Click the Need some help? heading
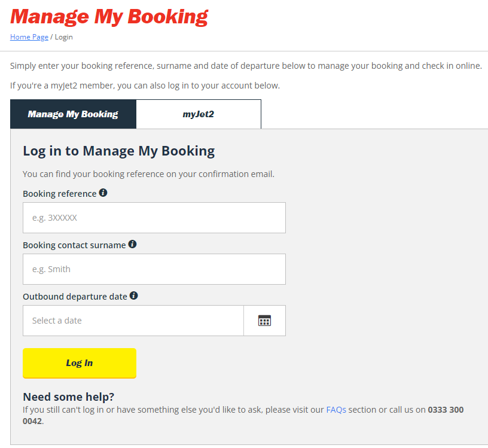488x448 pixels. coord(68,397)
